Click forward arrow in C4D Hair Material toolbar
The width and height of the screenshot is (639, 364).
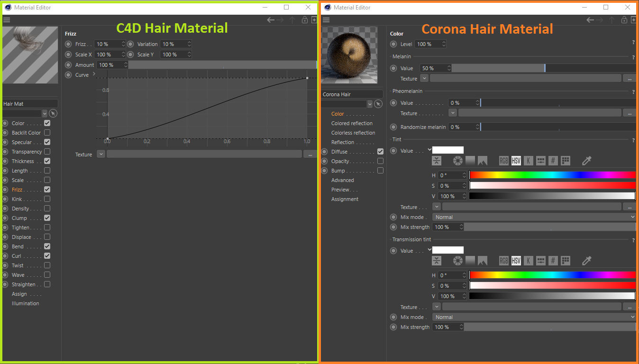[281, 20]
